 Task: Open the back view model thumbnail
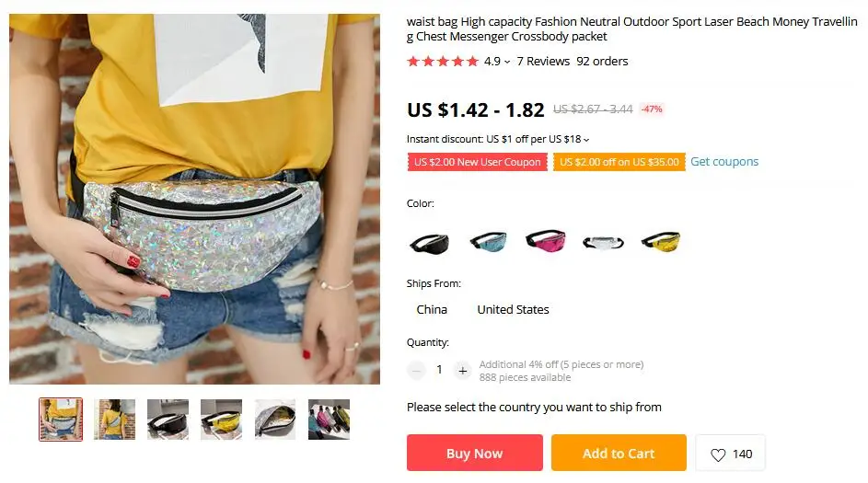(x=114, y=420)
